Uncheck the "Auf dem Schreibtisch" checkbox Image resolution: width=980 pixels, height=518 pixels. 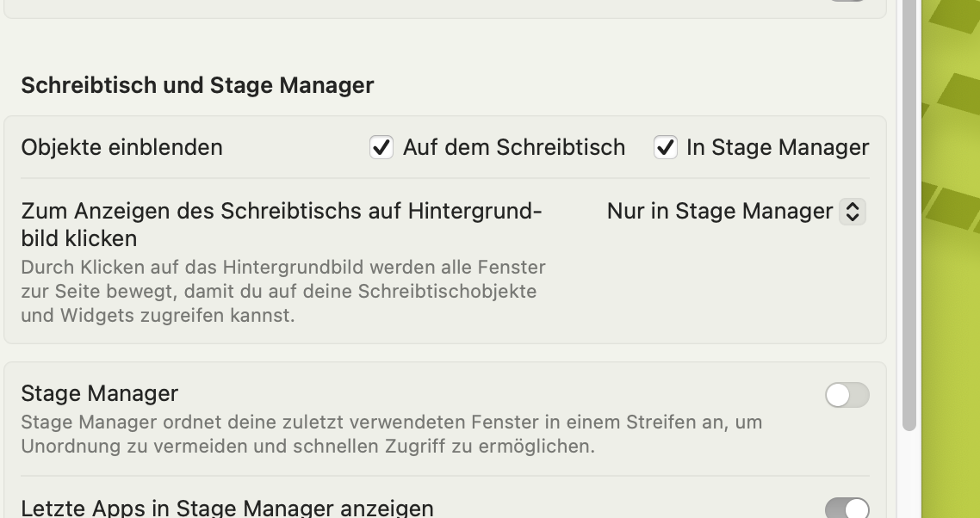[x=381, y=147]
